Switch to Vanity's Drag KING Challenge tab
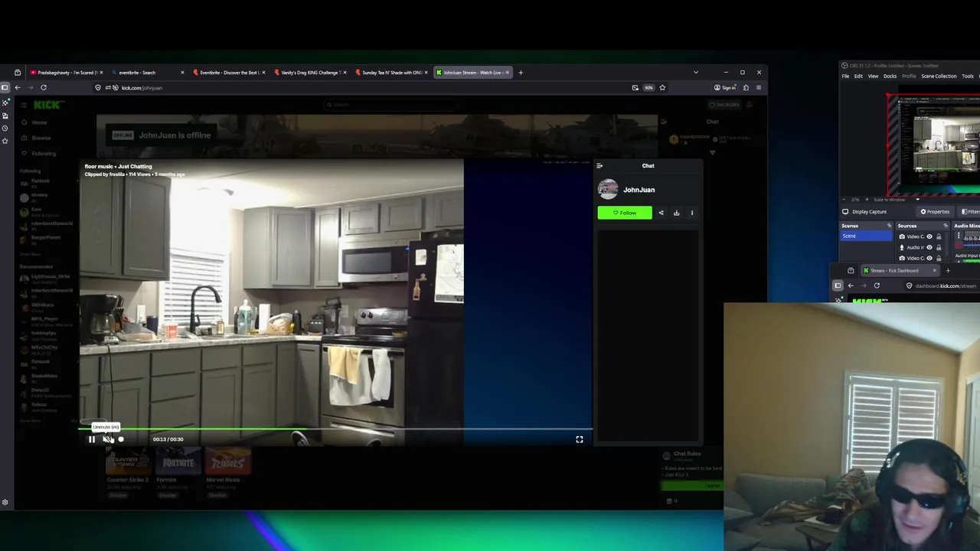This screenshot has height=551, width=980. coord(310,73)
